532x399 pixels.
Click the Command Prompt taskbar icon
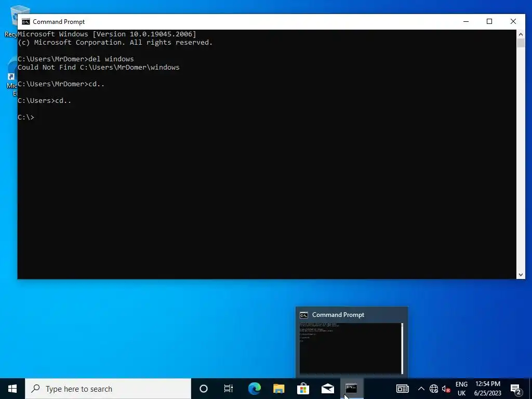352,389
